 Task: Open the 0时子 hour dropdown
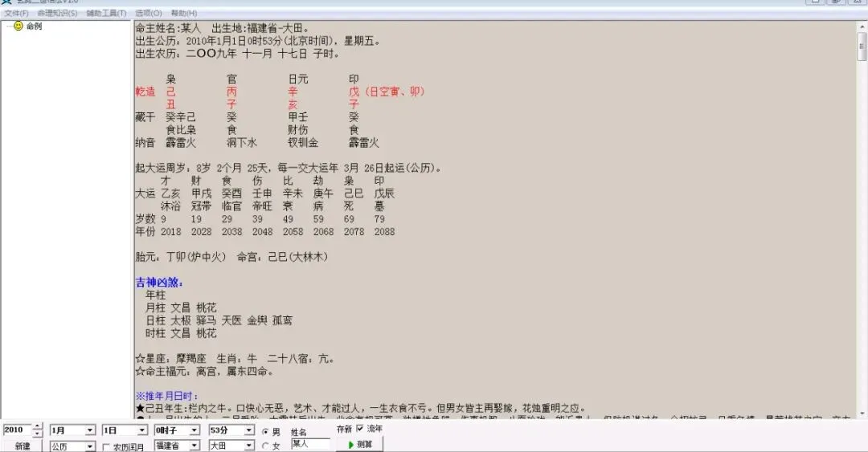tap(194, 430)
